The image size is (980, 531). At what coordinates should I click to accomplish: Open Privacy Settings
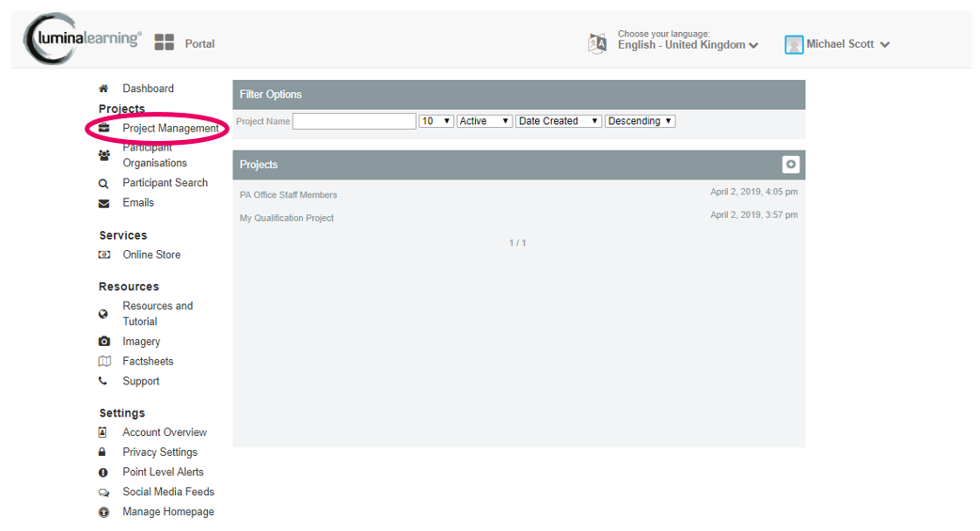(x=160, y=452)
